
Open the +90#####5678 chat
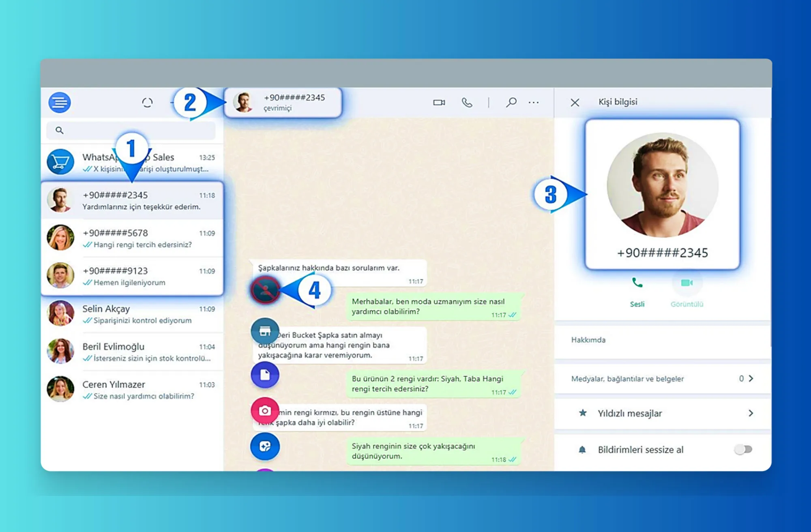tap(132, 238)
